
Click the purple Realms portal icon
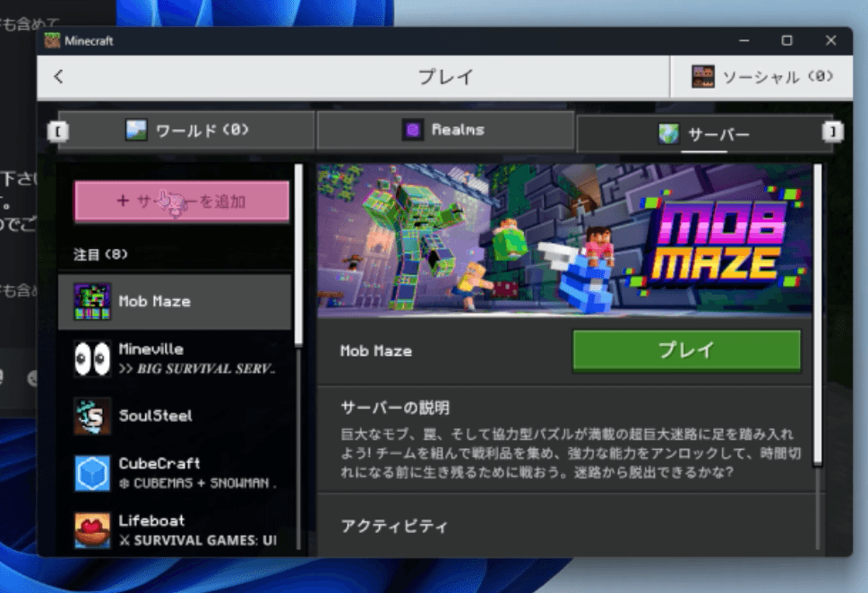(x=412, y=130)
